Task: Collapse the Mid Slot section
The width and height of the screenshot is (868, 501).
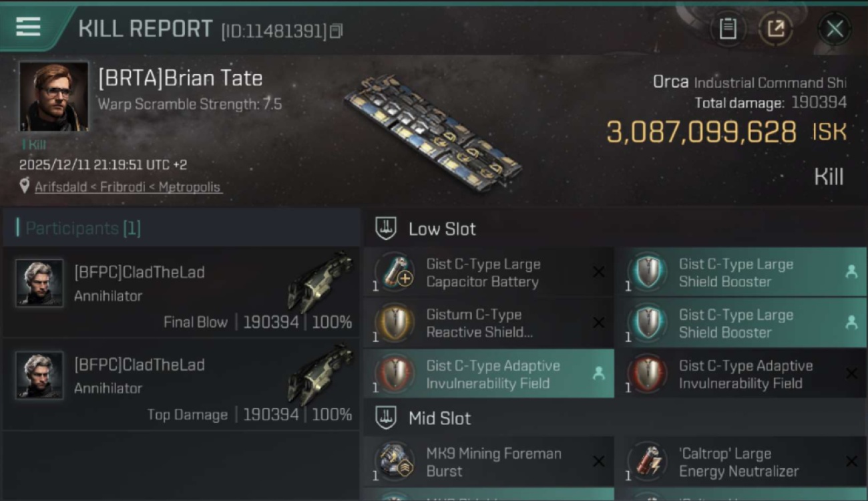Action: (x=387, y=418)
